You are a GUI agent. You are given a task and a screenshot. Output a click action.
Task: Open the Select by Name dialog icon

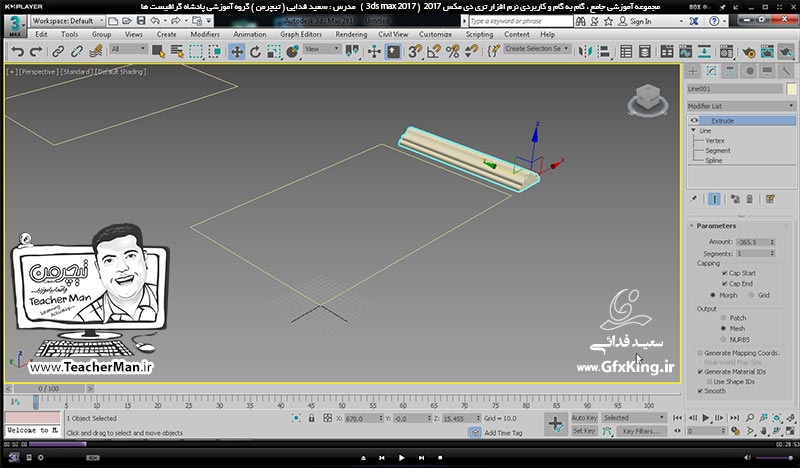[177, 52]
